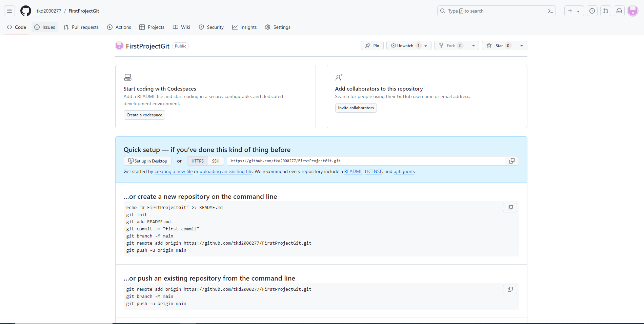Expand the Fork options dropdown arrow
Viewport: 644px width, 324px height.
click(473, 46)
